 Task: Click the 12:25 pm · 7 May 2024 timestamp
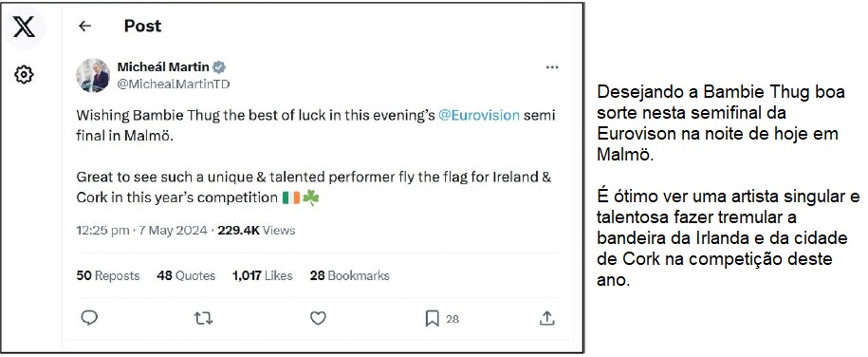[x=141, y=231]
